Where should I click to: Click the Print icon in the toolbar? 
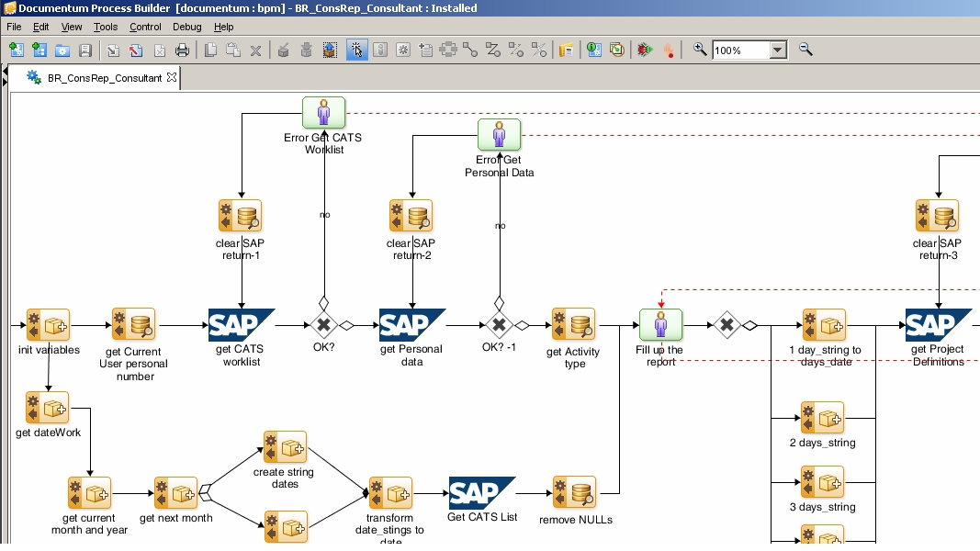click(182, 51)
